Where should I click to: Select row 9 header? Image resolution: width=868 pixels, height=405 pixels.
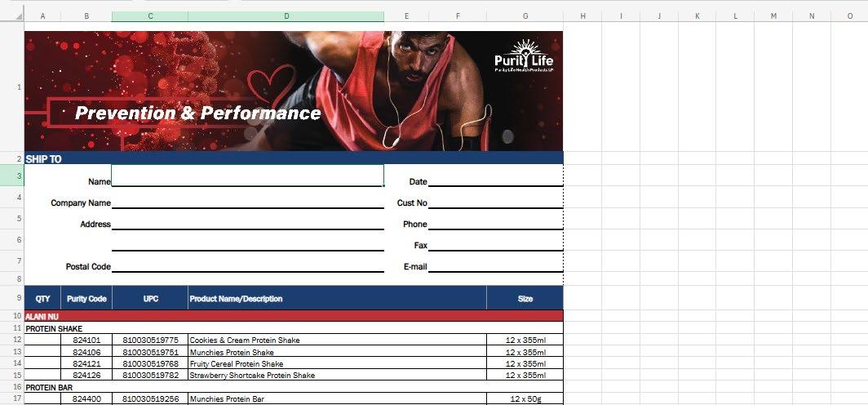click(12, 298)
